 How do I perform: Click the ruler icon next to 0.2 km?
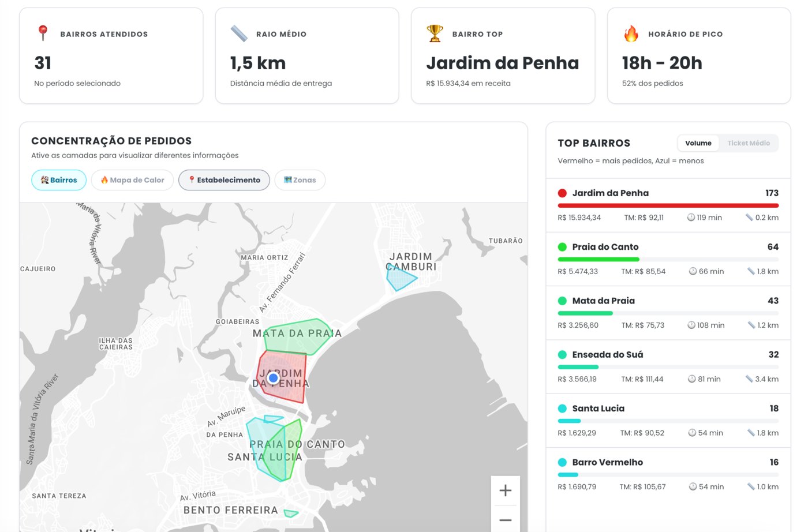click(749, 218)
